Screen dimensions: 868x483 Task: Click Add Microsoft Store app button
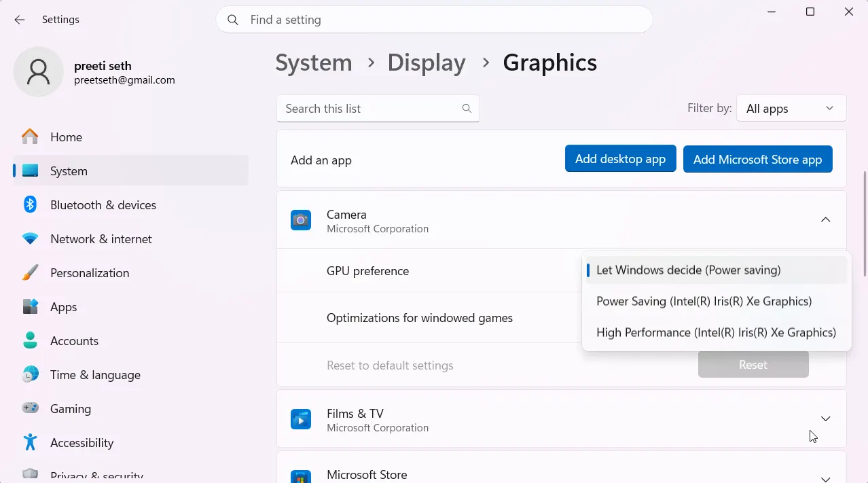point(757,159)
